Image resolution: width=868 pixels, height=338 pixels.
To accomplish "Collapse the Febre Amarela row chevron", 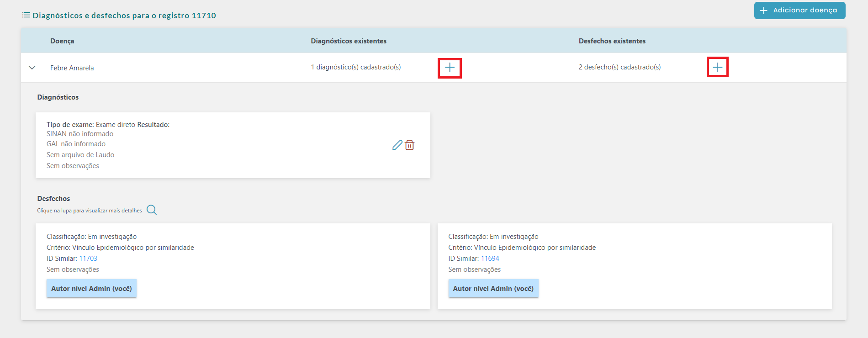I will pos(32,68).
